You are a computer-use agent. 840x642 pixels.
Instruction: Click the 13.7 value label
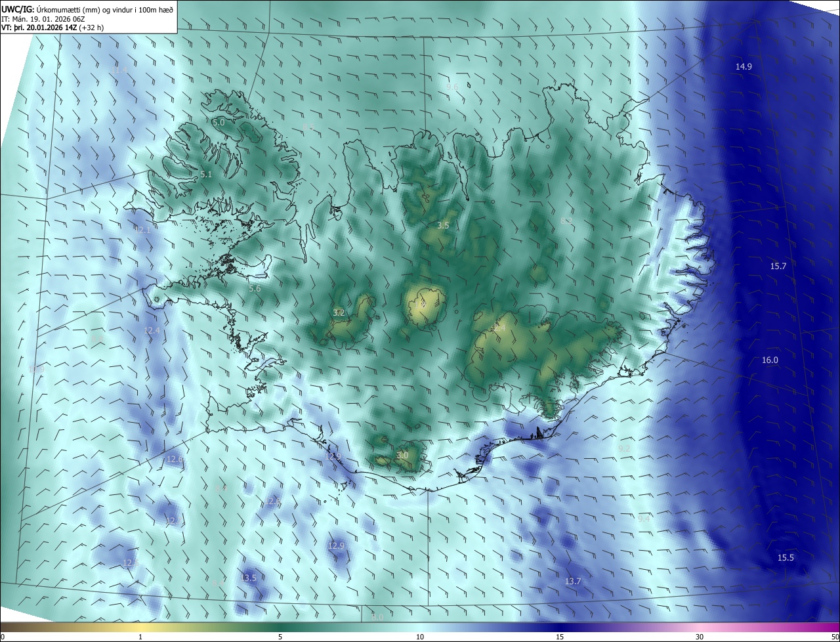click(573, 581)
